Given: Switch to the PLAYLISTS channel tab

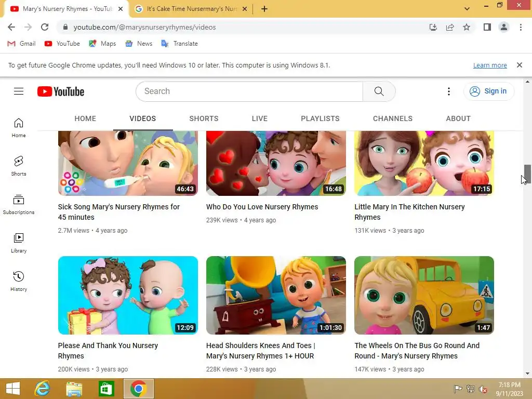Looking at the screenshot, I should (320, 118).
